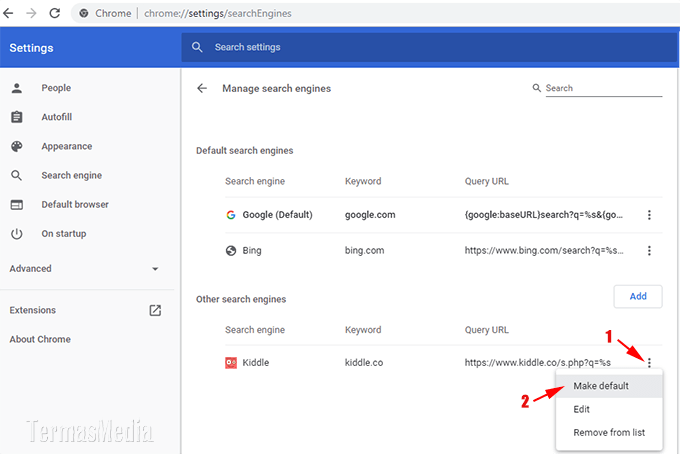Open more actions menu for Bing
The image size is (680, 454).
649,251
